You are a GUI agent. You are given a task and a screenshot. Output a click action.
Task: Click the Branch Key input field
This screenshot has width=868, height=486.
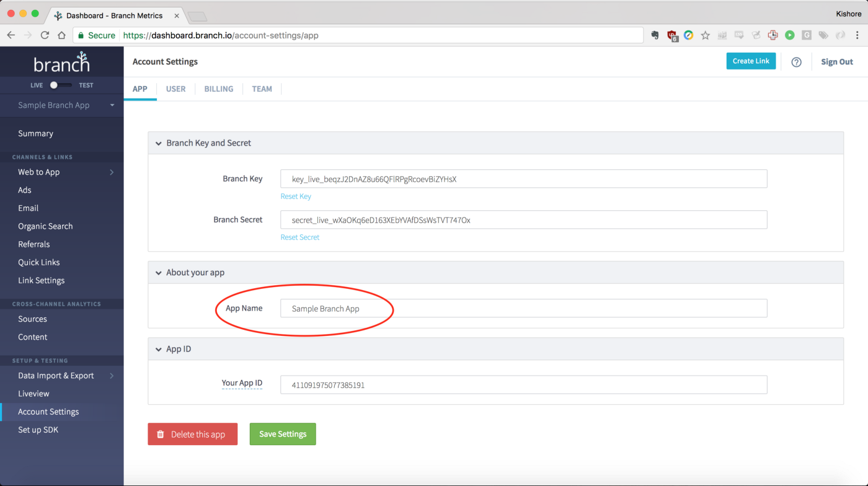(x=524, y=179)
